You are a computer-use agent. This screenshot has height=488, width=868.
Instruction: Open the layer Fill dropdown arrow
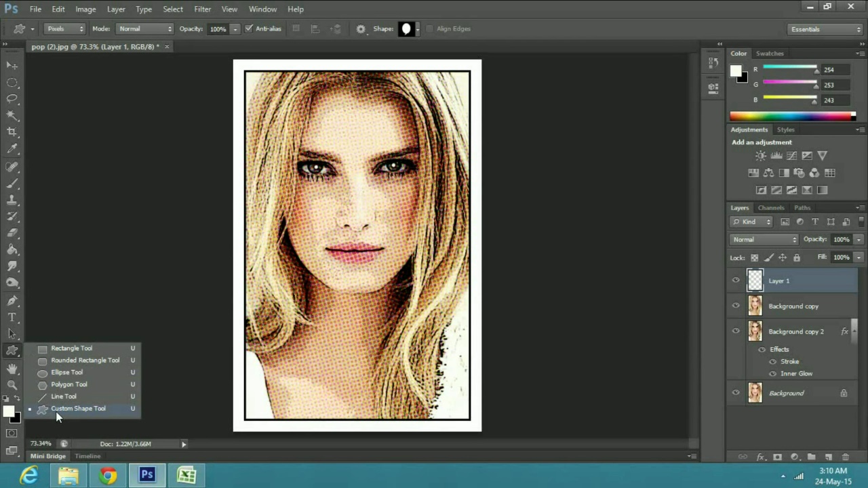coord(859,258)
